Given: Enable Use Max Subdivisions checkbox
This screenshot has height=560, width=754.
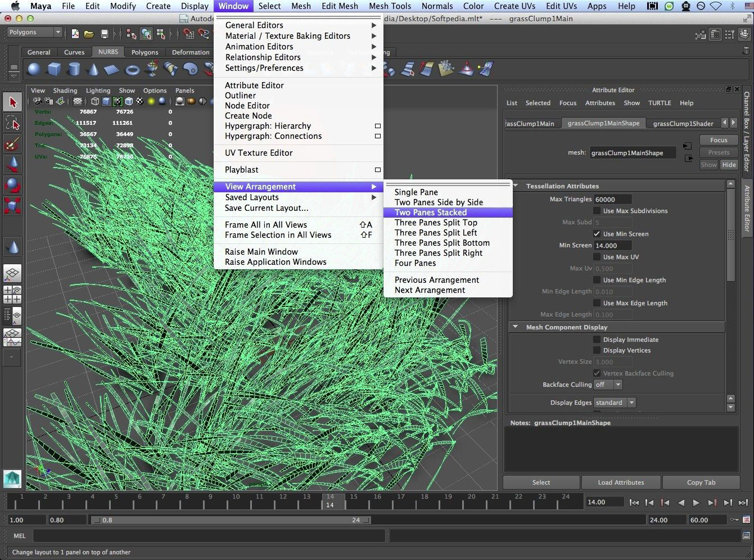Looking at the screenshot, I should coord(597,211).
